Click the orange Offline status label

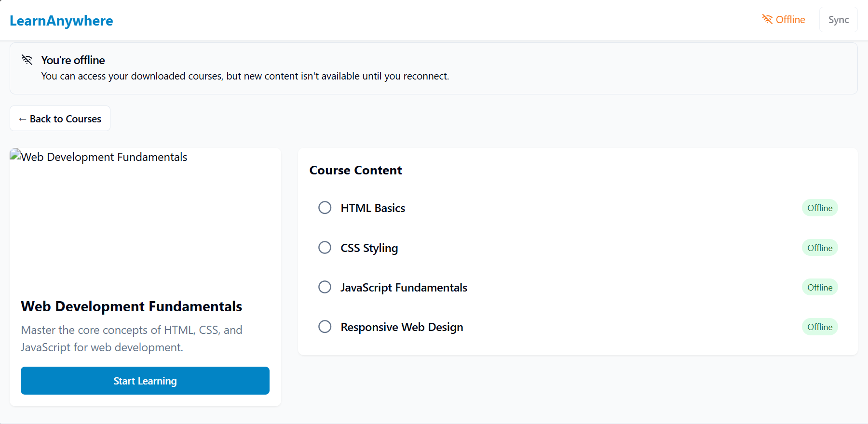point(790,20)
